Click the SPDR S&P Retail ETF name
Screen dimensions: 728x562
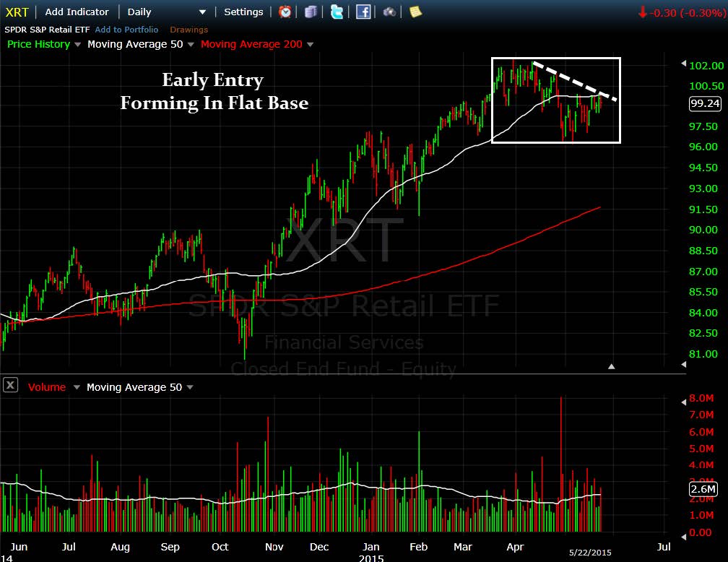point(47,30)
